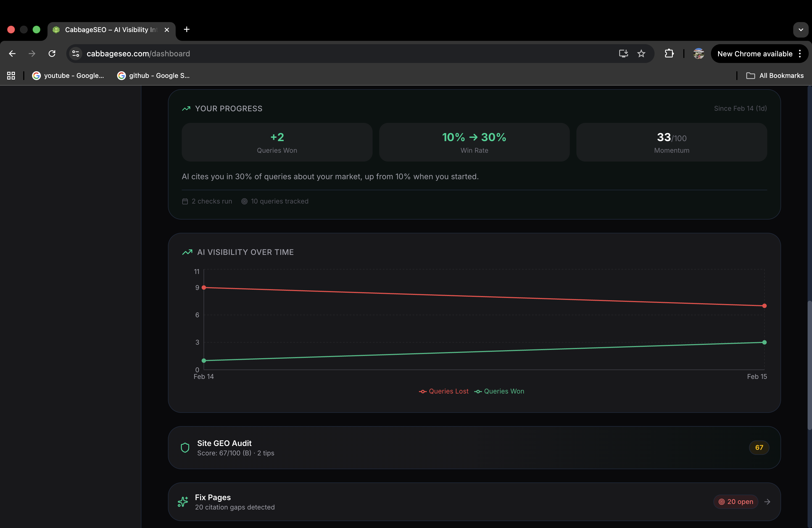Open the tab search dropdown at top right
Screen dimensions: 812x528
(x=801, y=30)
